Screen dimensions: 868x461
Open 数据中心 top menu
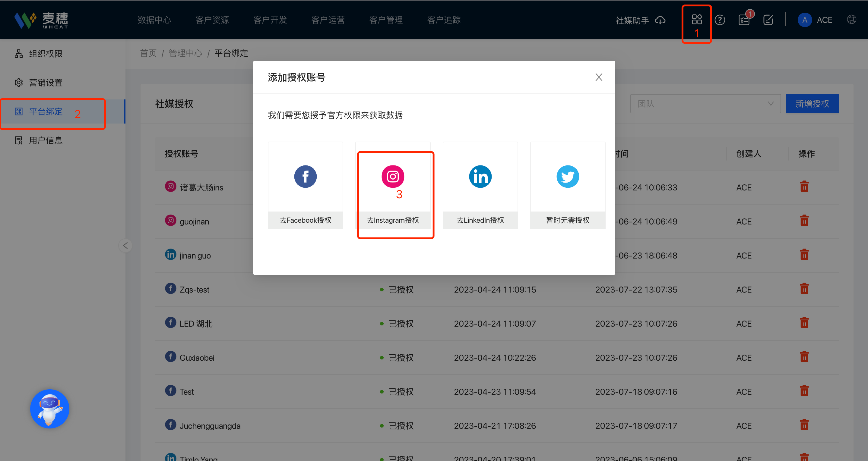tap(154, 20)
